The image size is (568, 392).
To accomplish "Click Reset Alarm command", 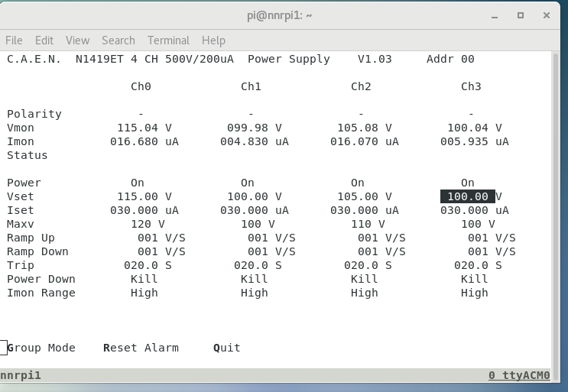I will pos(141,348).
